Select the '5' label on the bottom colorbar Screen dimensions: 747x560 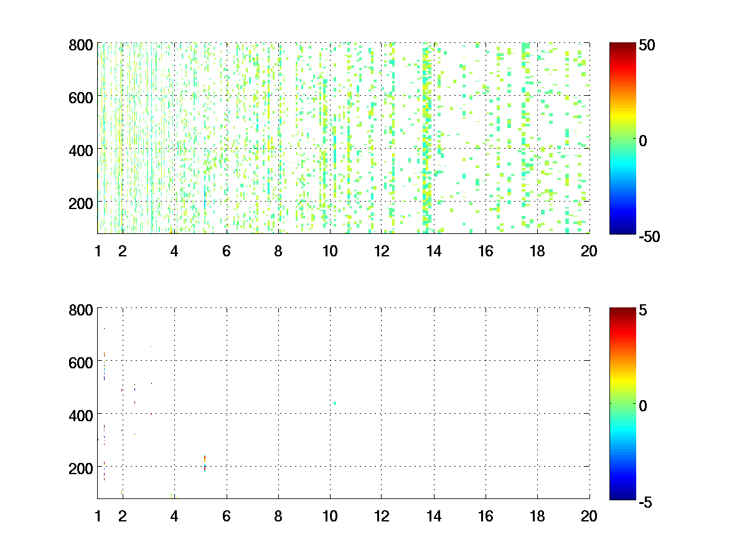(644, 309)
